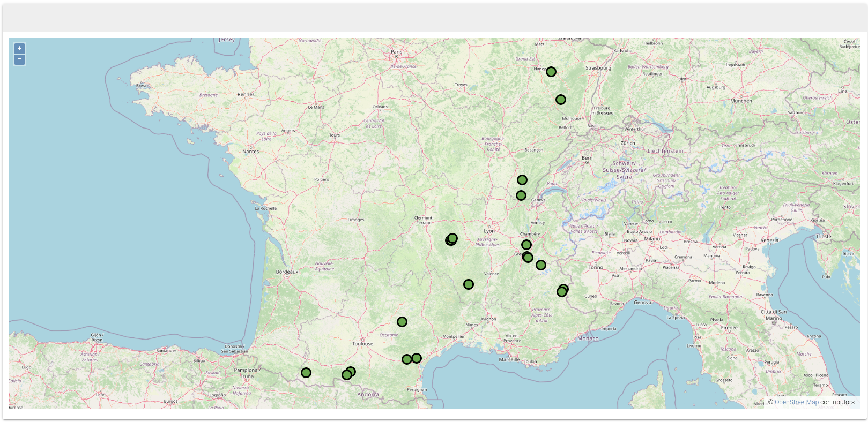Pick the northernmost marker of pair near Genève
Viewport: 868px width, 422px height.
coord(522,180)
